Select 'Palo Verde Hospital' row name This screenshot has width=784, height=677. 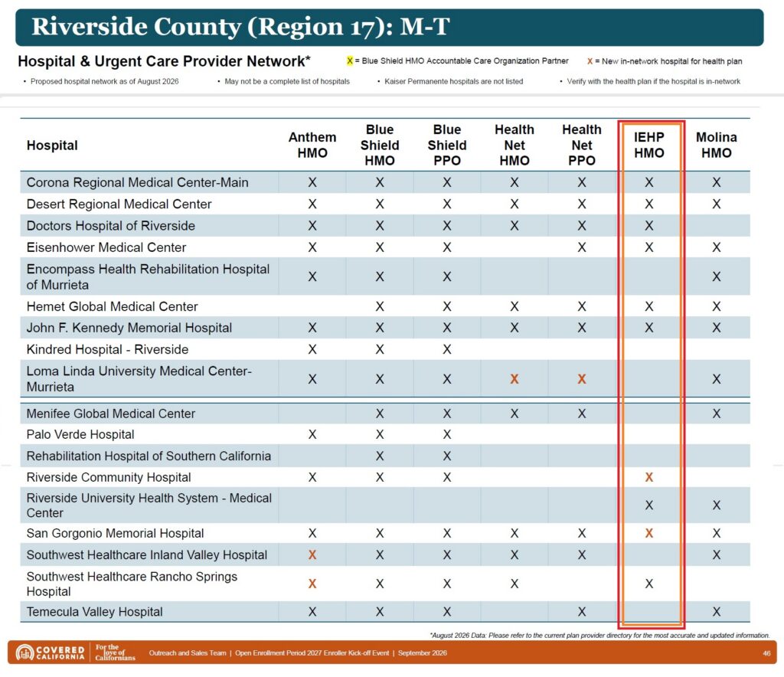[80, 434]
